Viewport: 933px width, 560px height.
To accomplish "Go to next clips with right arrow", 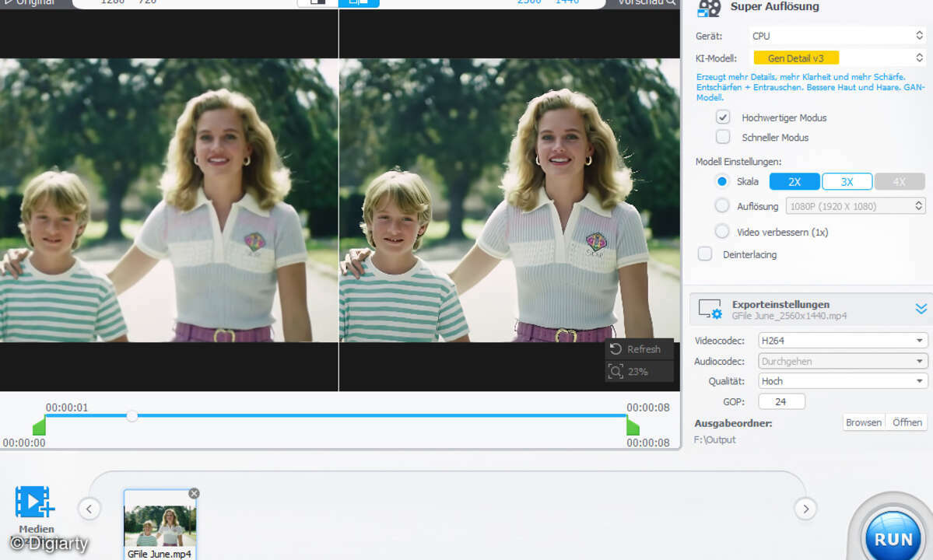I will coord(805,509).
